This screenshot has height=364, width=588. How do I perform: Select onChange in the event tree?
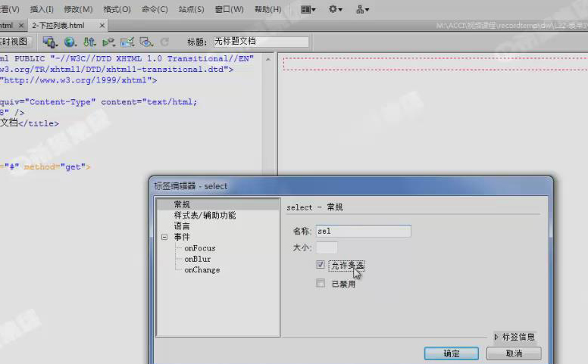coord(202,269)
